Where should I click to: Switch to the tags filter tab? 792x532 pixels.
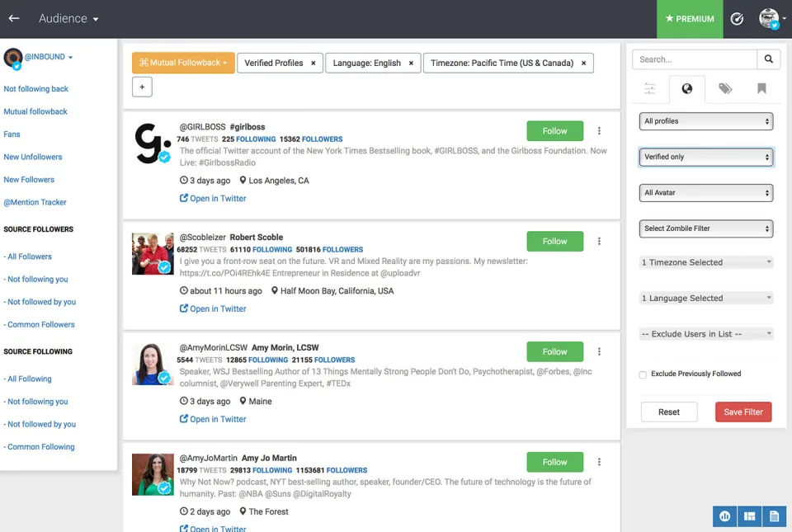[725, 89]
